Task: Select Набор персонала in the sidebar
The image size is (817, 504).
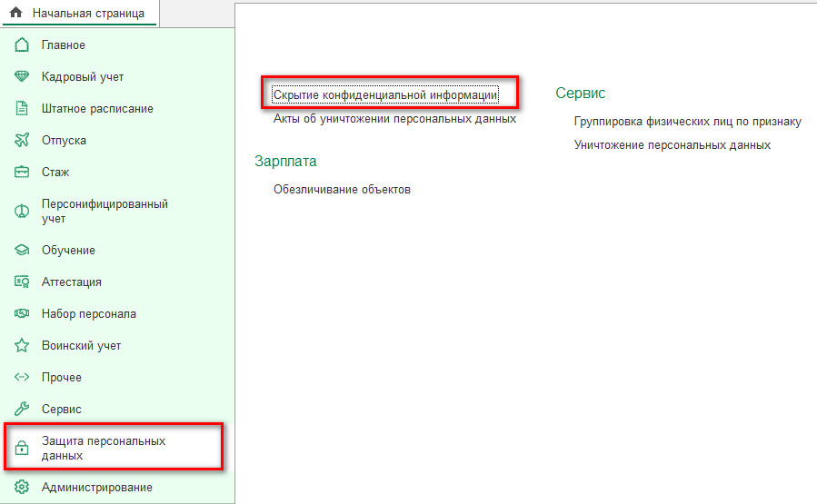Action: 89,314
